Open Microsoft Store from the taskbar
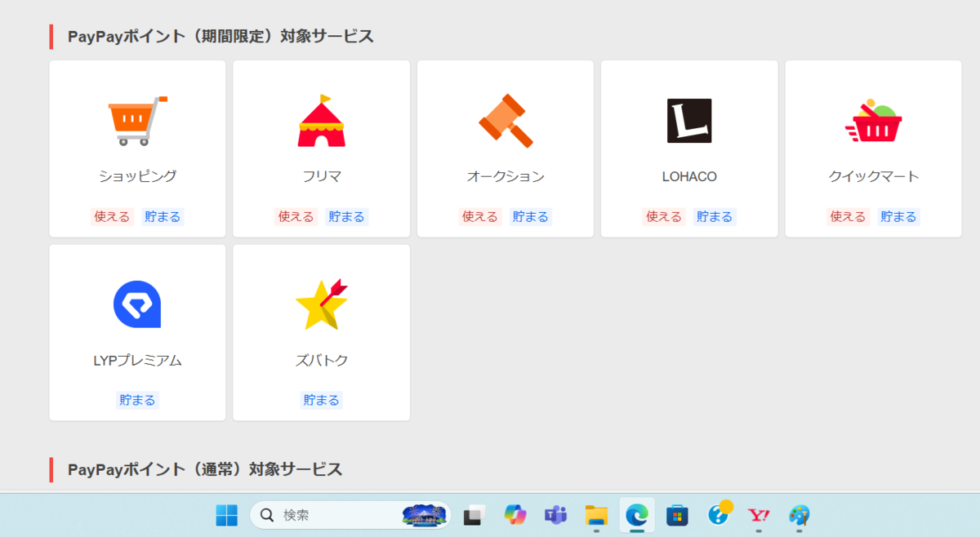The image size is (980, 537). (x=678, y=515)
